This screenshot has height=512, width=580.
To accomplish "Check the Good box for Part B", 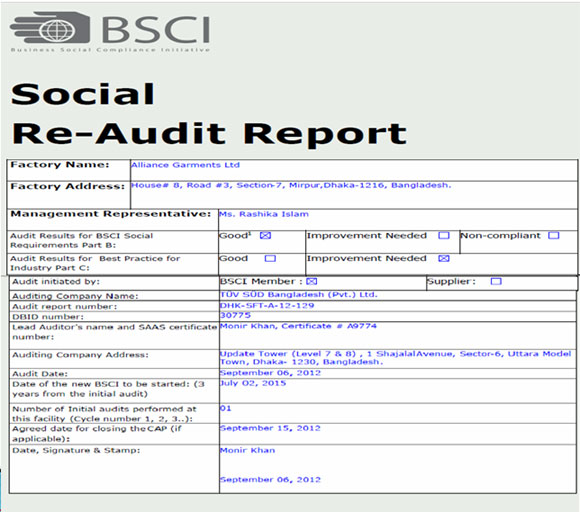I will (265, 236).
